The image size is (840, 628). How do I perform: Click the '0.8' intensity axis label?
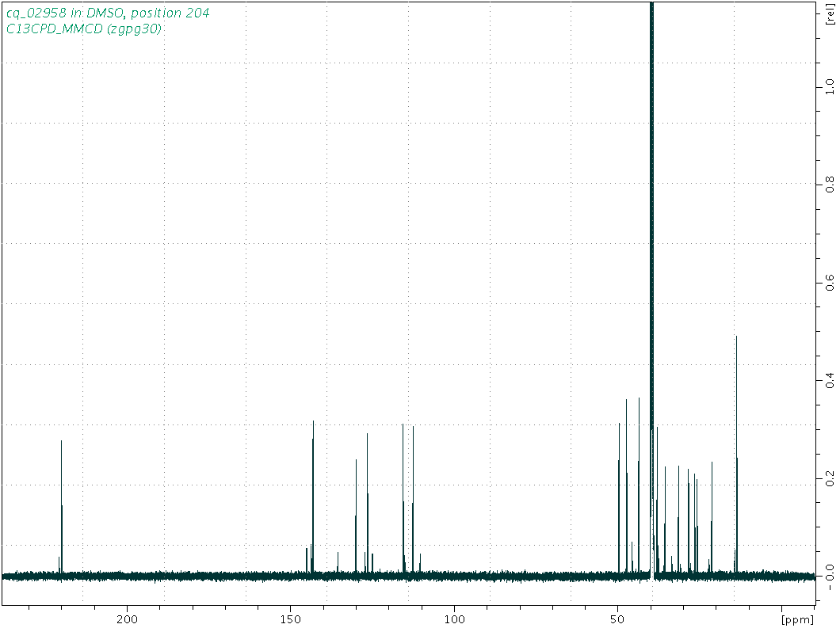tap(830, 185)
